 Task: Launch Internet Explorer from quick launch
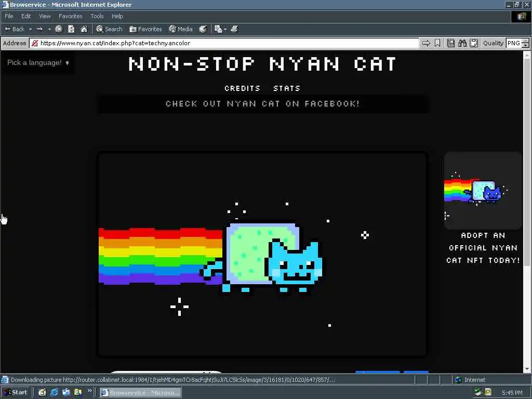54,393
